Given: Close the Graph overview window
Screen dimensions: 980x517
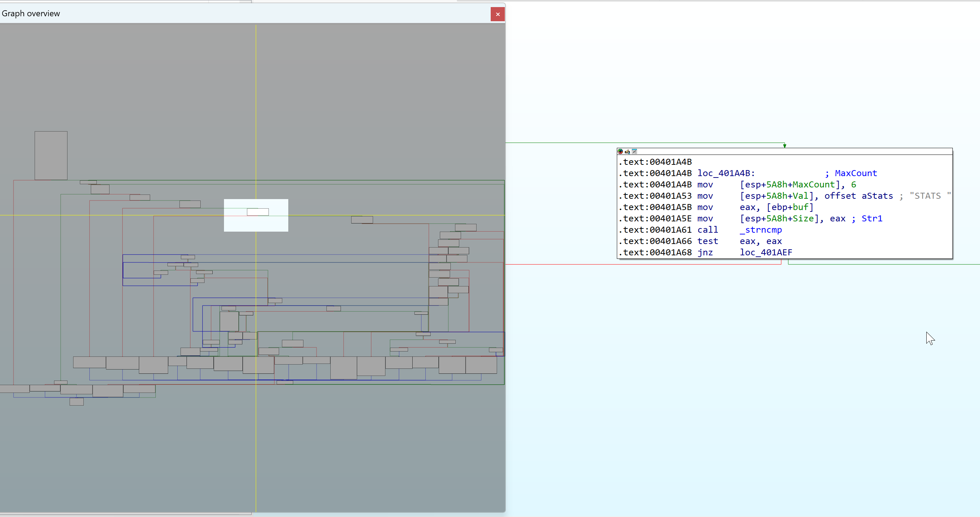Looking at the screenshot, I should tap(497, 14).
